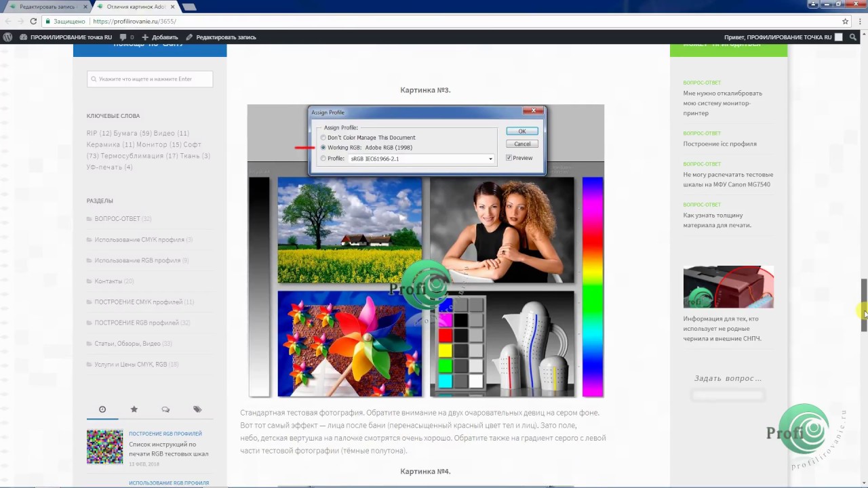Screen dimensions: 868x488
Task: Toggle the Preview checkbox in Assign Profile
Action: (509, 158)
